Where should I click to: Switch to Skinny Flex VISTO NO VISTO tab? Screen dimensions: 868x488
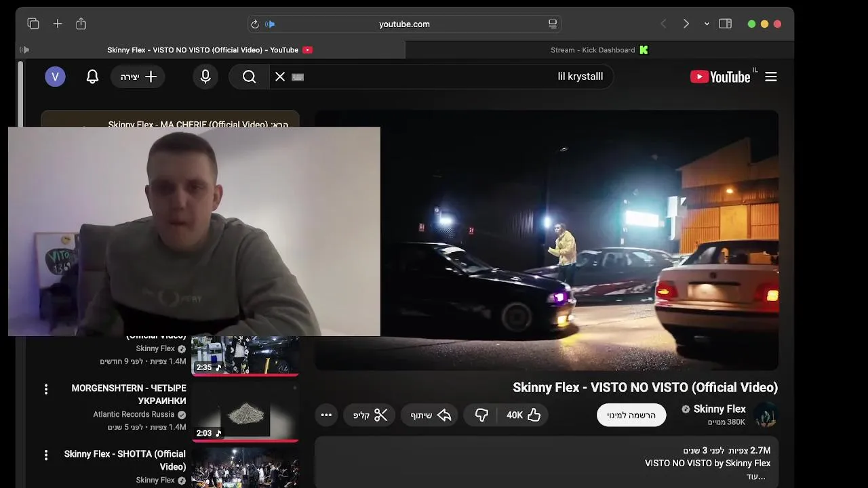pos(210,50)
